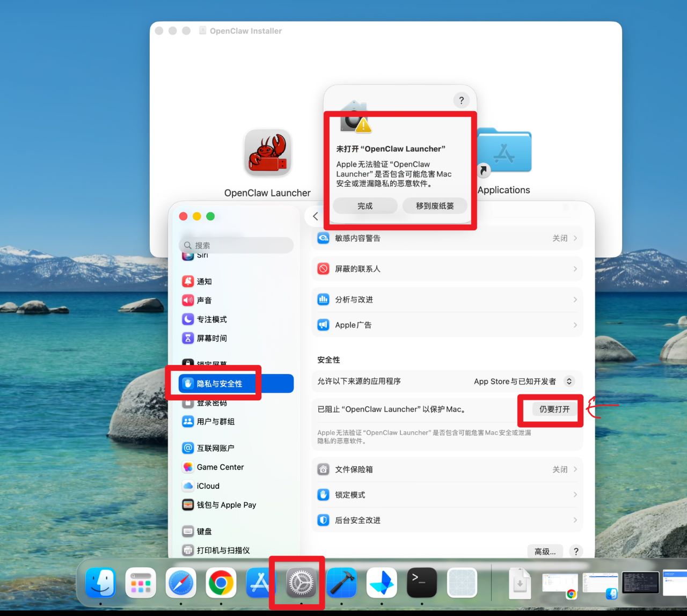
Task: Open Launchpad in the Dock
Action: coord(141,582)
